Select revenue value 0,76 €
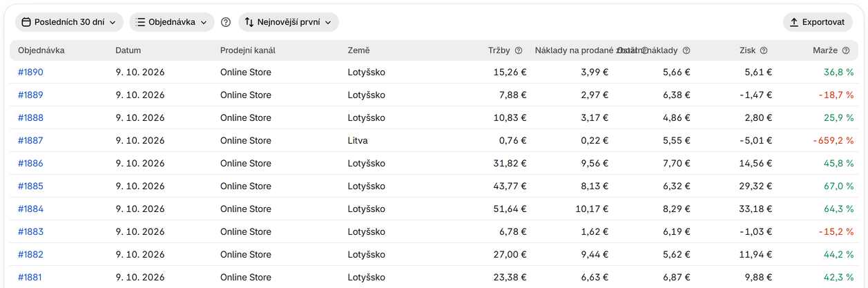The image size is (868, 288). 512,140
